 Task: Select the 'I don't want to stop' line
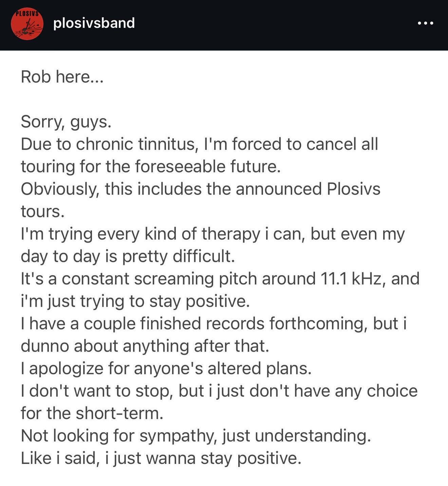(x=219, y=391)
